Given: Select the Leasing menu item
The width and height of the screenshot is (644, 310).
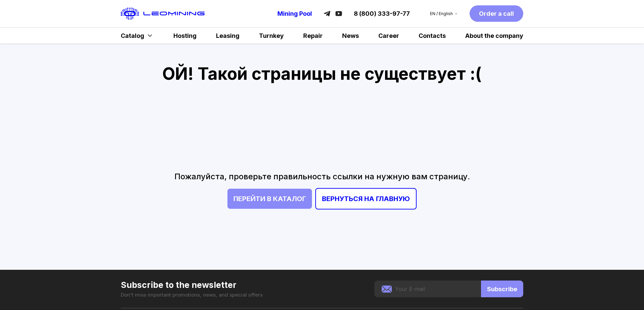Looking at the screenshot, I should coord(227,36).
